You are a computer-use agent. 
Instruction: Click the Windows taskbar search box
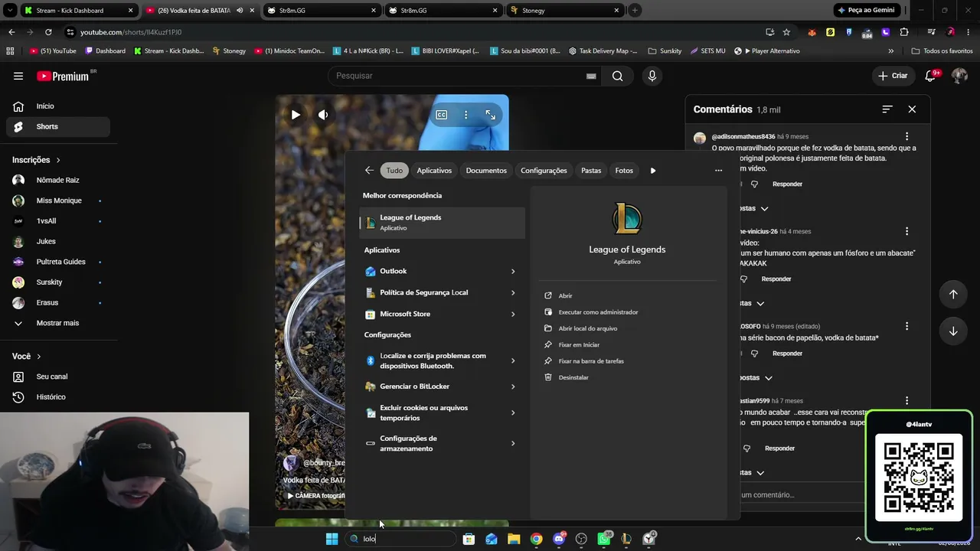click(x=400, y=539)
